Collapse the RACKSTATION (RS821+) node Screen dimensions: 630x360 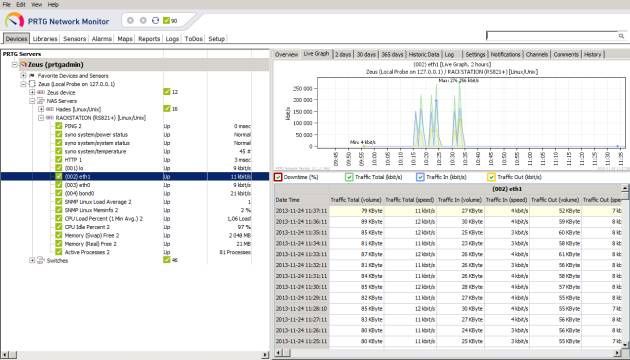[41, 118]
